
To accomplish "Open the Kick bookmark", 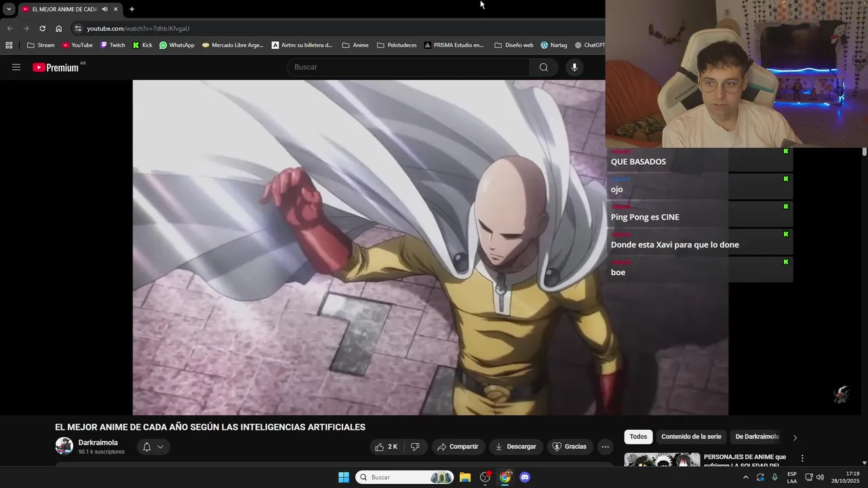I will (142, 45).
